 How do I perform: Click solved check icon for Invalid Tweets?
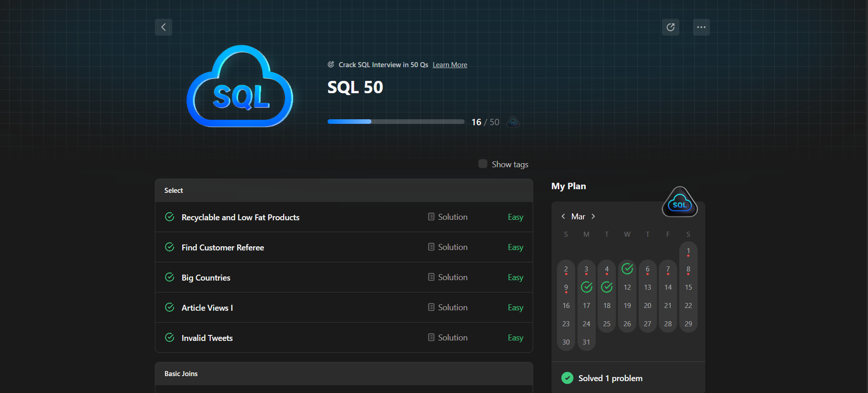[169, 338]
